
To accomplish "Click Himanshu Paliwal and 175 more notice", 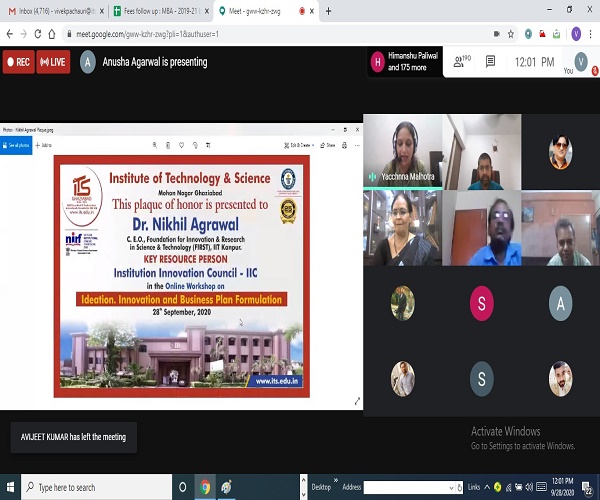I will coord(404,62).
